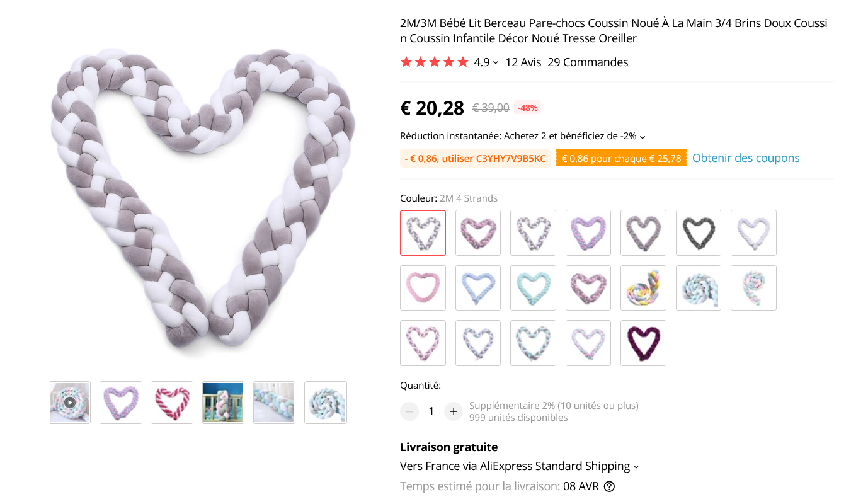Image resolution: width=851 pixels, height=504 pixels.
Task: Decrease quantity with the minus button
Action: coord(409,411)
